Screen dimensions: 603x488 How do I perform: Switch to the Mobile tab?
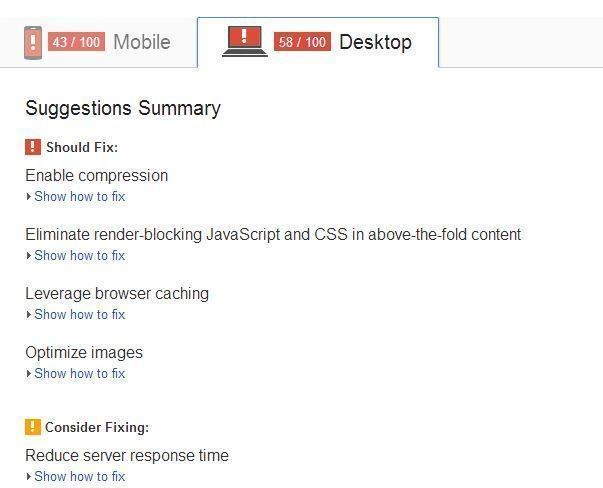141,42
